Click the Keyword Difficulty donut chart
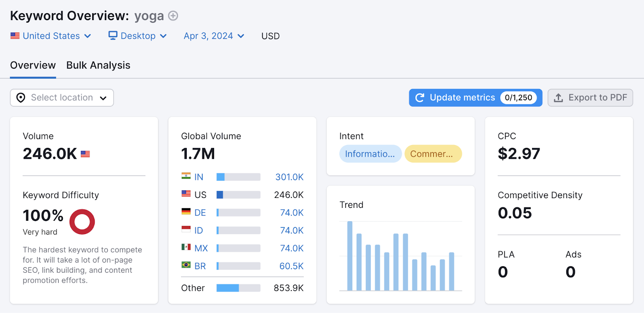The width and height of the screenshot is (644, 313). click(82, 222)
